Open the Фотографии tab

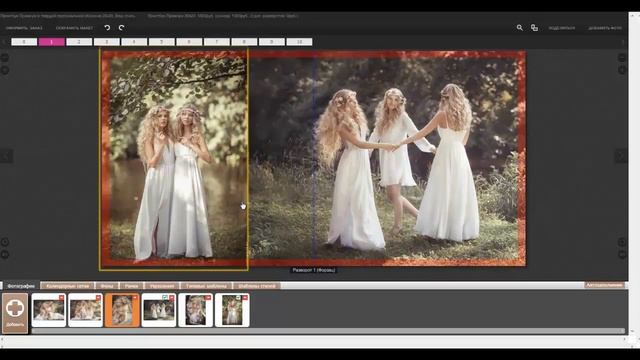[x=21, y=286]
